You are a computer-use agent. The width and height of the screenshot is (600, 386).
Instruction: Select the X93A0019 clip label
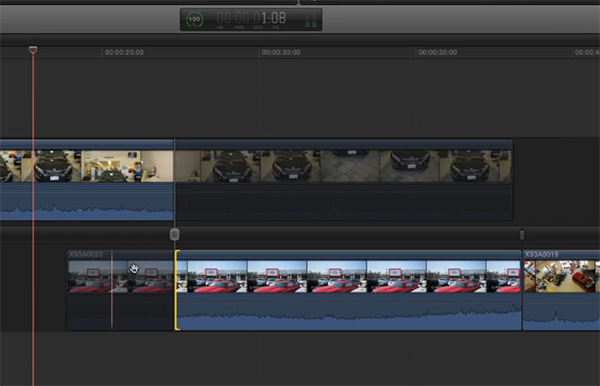541,254
